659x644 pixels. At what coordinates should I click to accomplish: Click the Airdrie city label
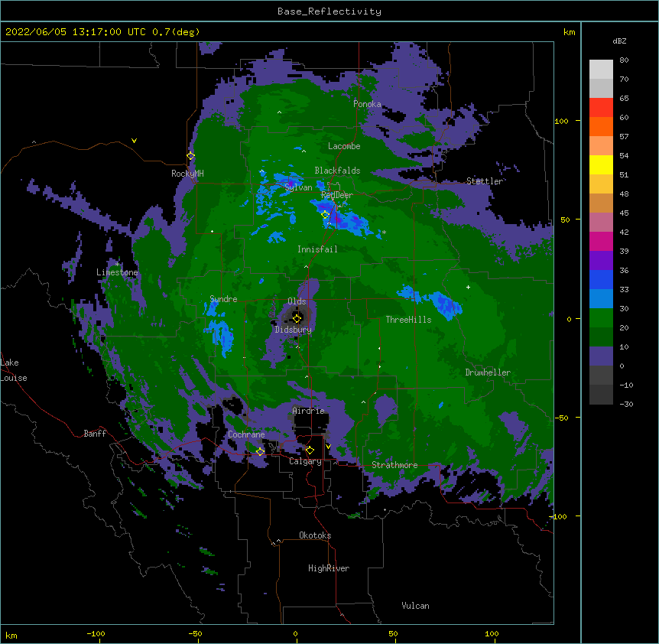(309, 411)
